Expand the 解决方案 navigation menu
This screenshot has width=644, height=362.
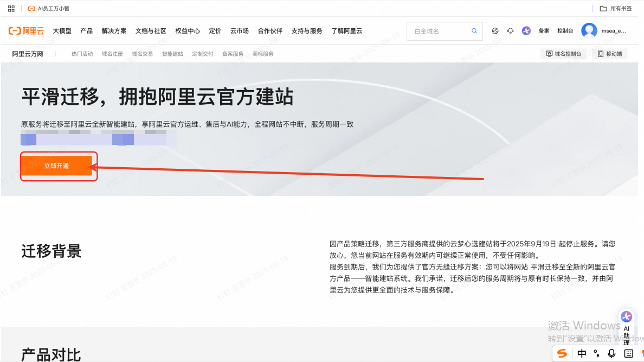coord(114,31)
